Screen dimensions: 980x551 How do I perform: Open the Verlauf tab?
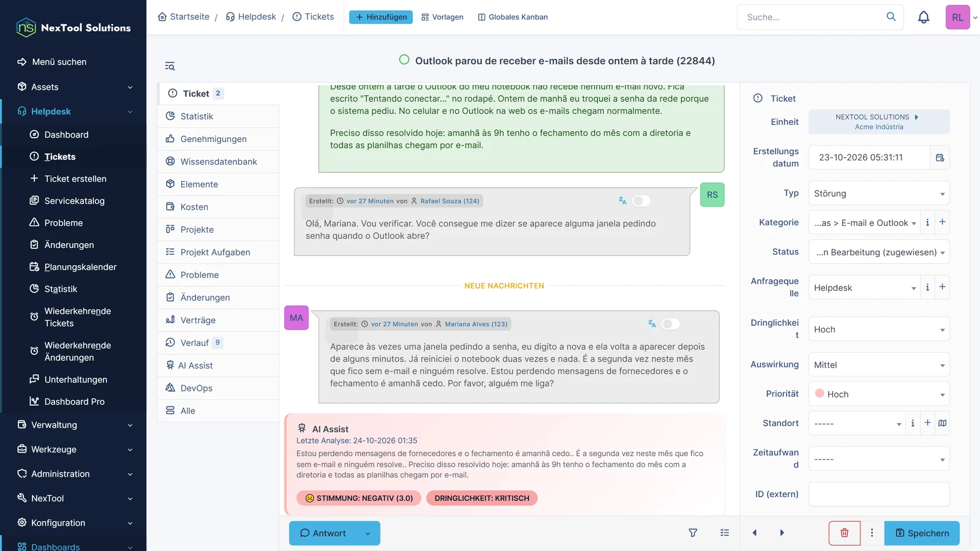point(219,343)
